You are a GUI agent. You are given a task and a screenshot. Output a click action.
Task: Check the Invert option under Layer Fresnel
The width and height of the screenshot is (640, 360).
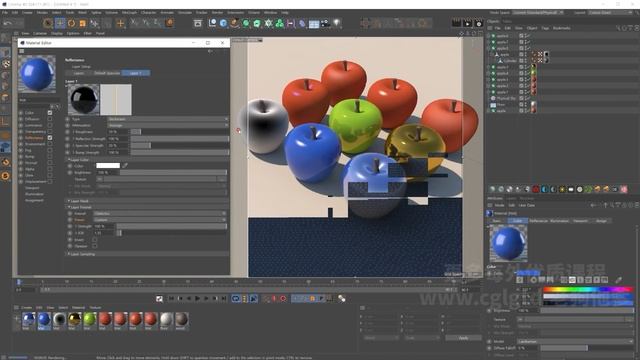click(x=95, y=240)
